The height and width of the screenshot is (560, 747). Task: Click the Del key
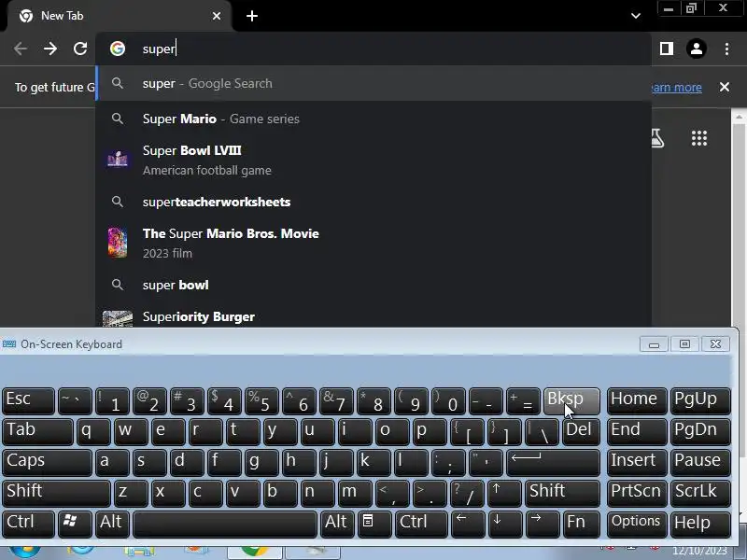click(x=581, y=432)
